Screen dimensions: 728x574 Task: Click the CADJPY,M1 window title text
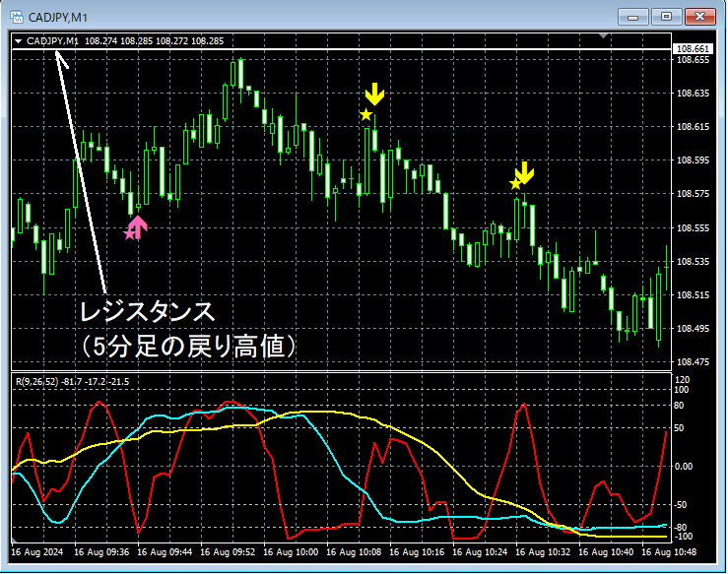[x=57, y=18]
